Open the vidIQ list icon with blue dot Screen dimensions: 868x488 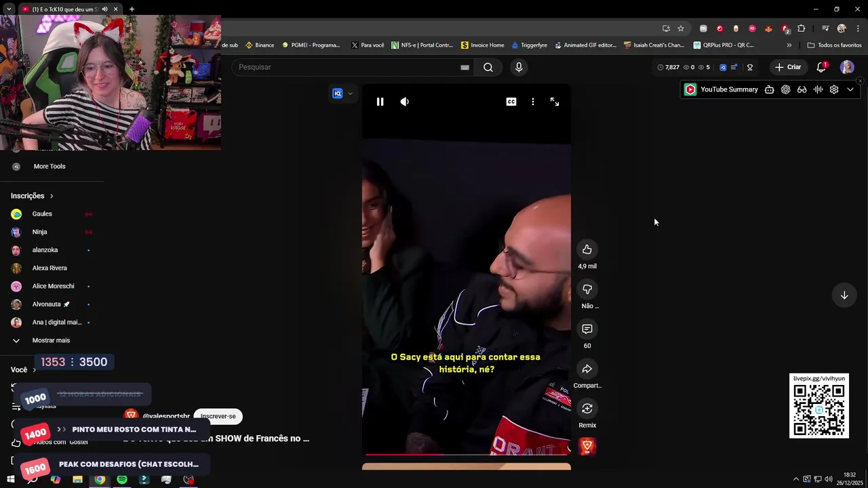pos(734,67)
